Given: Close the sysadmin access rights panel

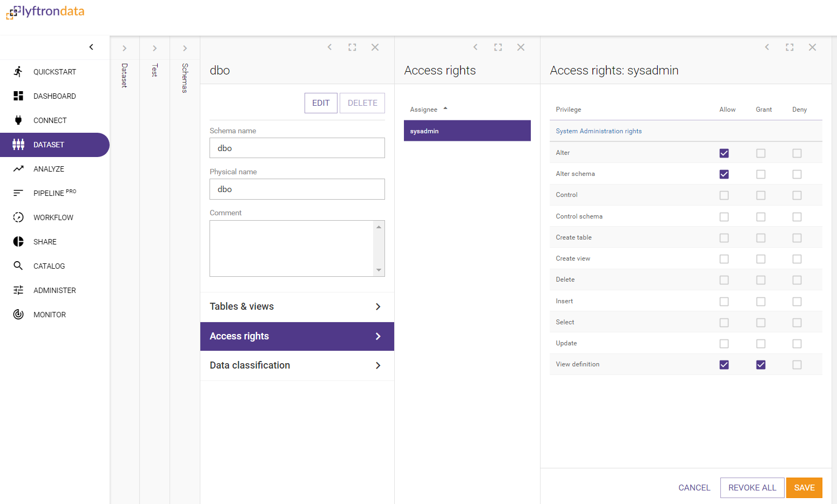Looking at the screenshot, I should 812,47.
